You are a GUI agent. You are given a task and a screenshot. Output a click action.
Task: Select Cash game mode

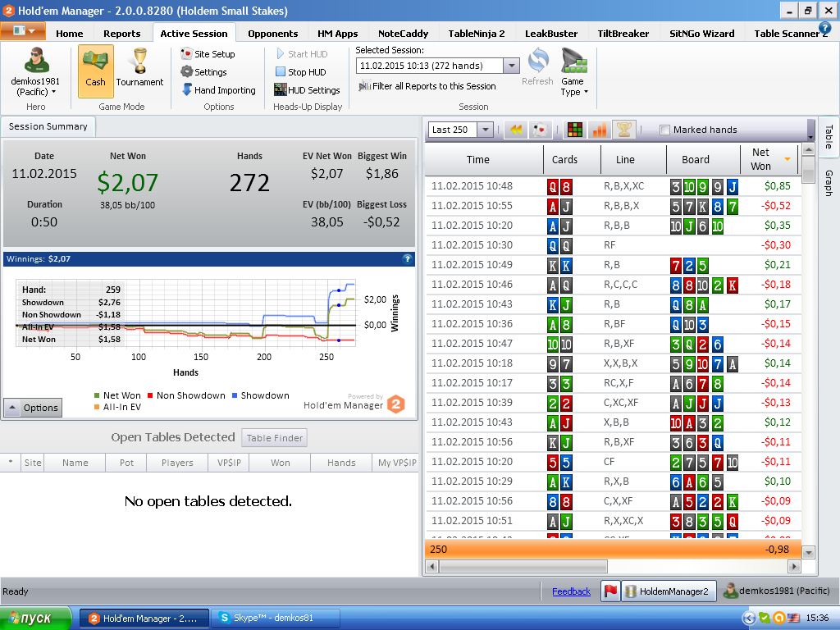pyautogui.click(x=96, y=71)
